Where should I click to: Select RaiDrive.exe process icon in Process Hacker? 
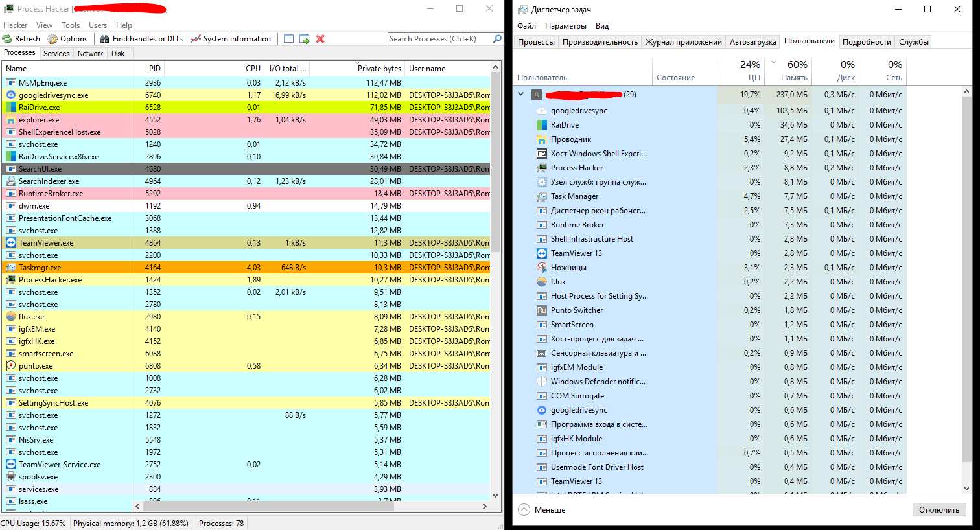click(11, 108)
